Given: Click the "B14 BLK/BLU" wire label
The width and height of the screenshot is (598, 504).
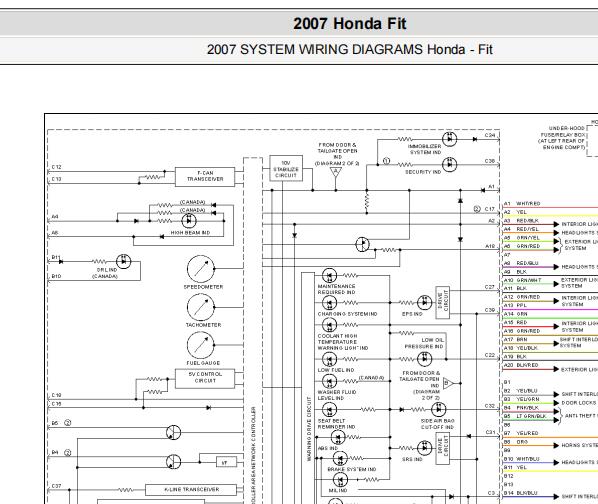Looking at the screenshot, I should pyautogui.click(x=521, y=493).
